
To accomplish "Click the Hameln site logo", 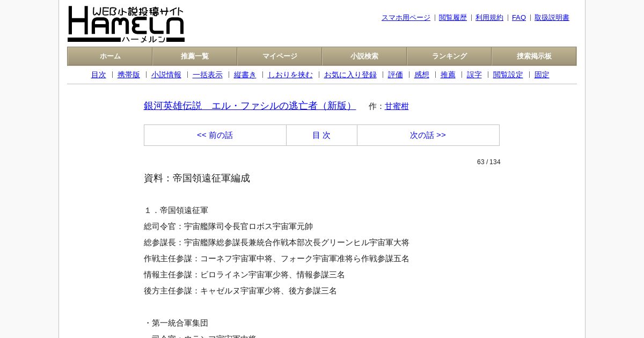I will point(126,24).
